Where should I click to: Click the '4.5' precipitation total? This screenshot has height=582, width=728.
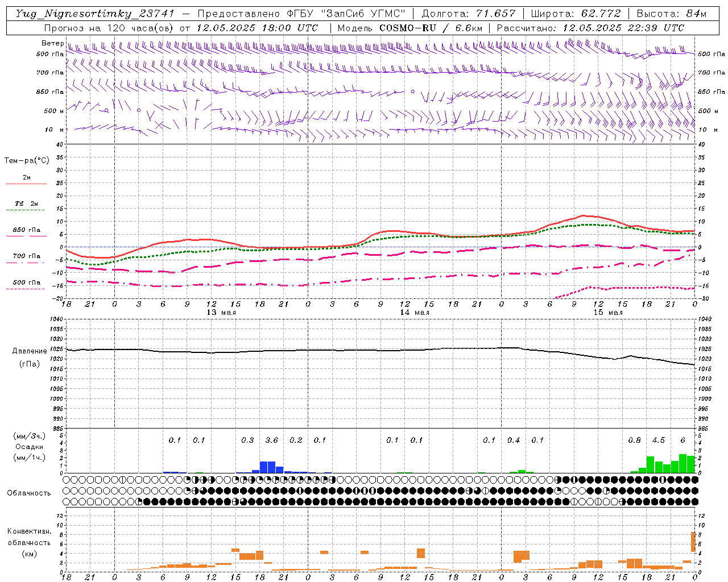point(659,440)
